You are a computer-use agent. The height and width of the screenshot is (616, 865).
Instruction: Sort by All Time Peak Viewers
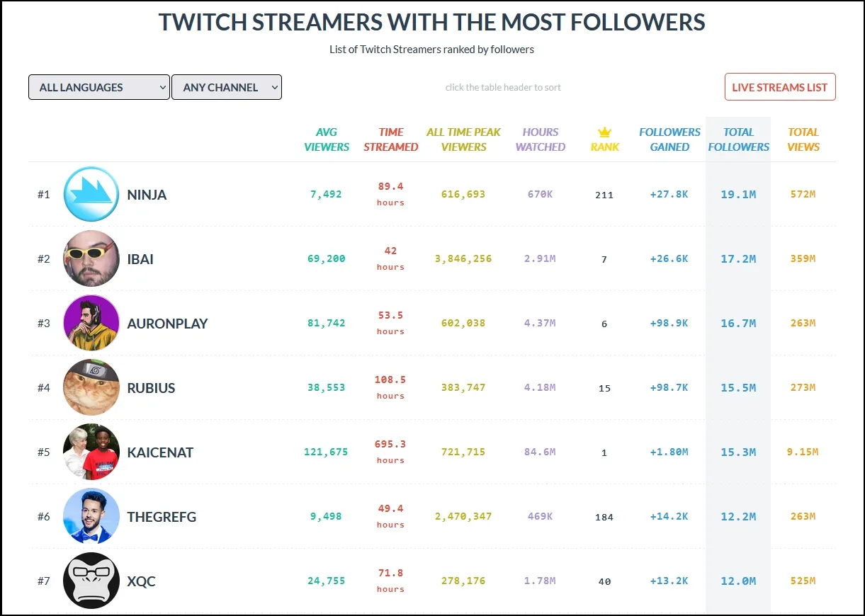(x=463, y=139)
